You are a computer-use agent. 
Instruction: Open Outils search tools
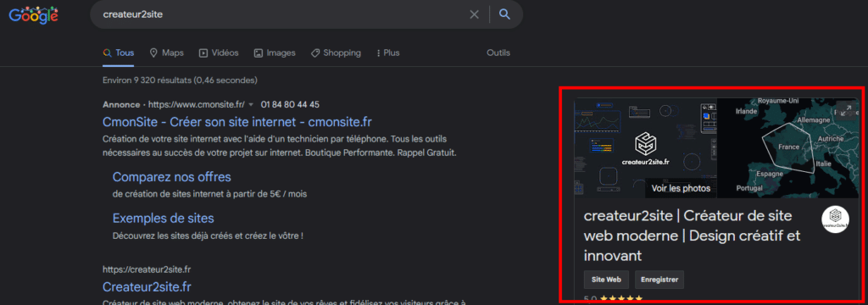(x=498, y=53)
